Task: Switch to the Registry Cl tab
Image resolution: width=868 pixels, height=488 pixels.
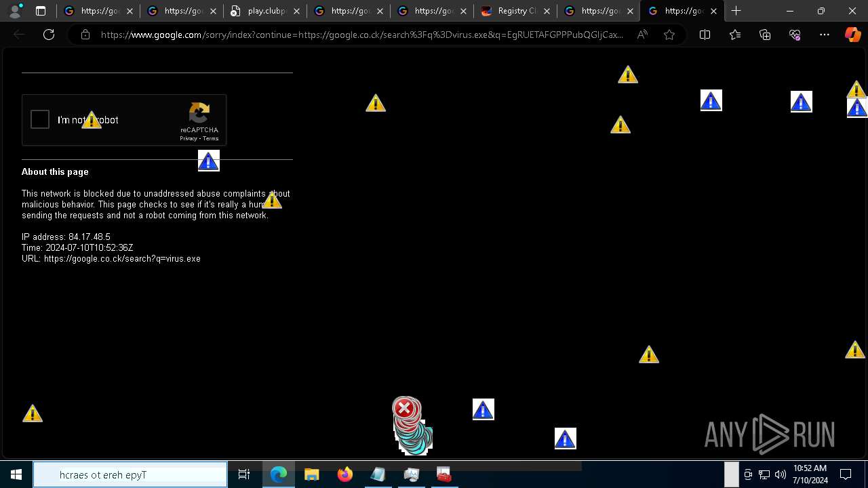Action: 515,11
